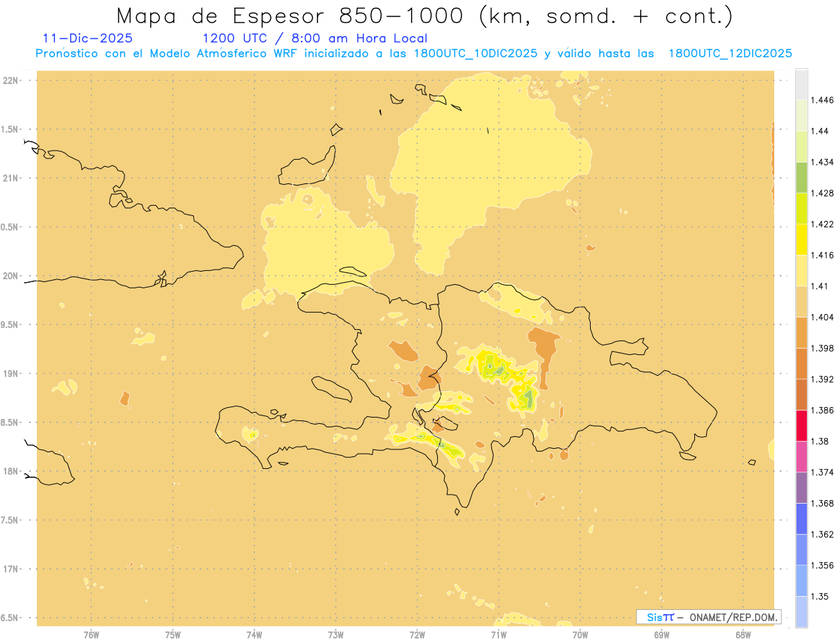The height and width of the screenshot is (644, 834).
Task: Click the latitude axis label '17N'
Action: pos(11,569)
